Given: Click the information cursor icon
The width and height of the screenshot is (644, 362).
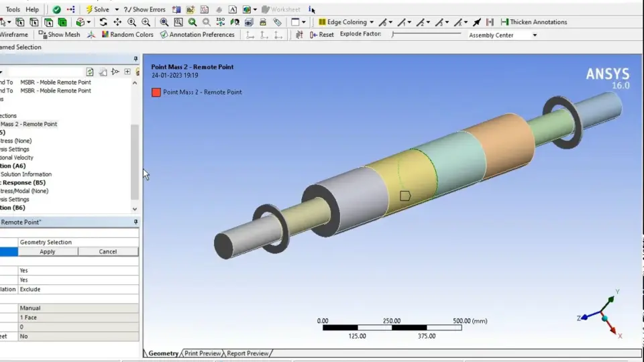Looking at the screenshot, I should pos(312,9).
